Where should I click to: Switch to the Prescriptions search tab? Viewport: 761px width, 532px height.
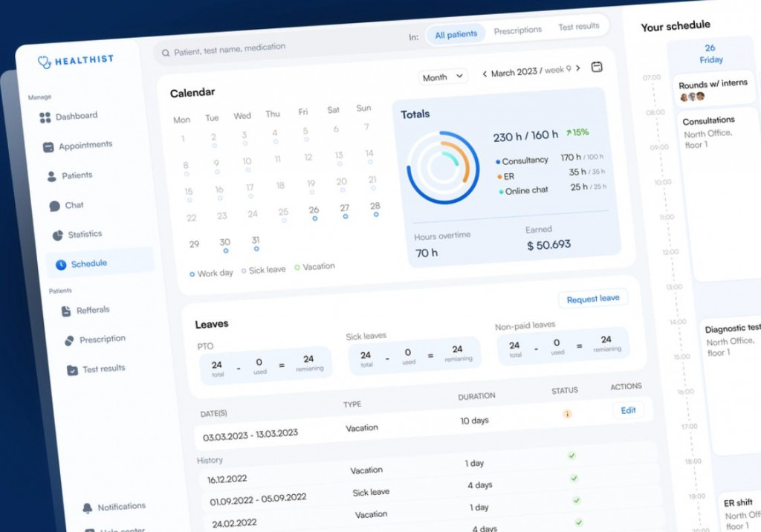(517, 30)
